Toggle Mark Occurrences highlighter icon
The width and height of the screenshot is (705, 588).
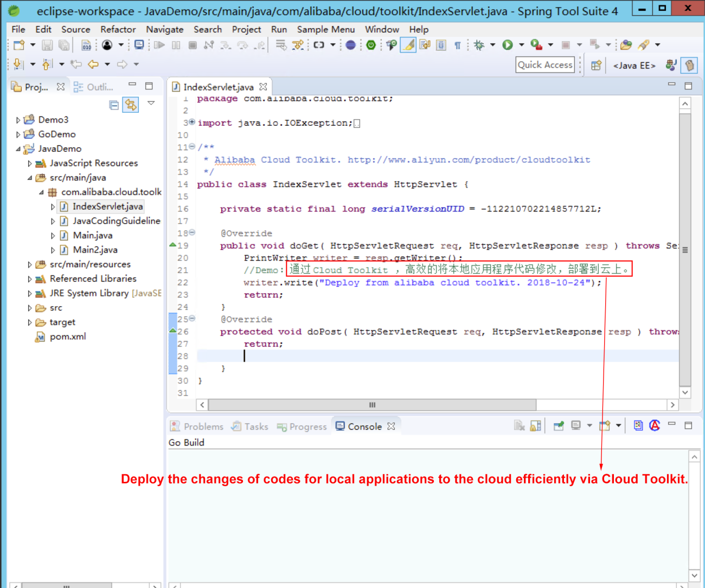[x=408, y=45]
